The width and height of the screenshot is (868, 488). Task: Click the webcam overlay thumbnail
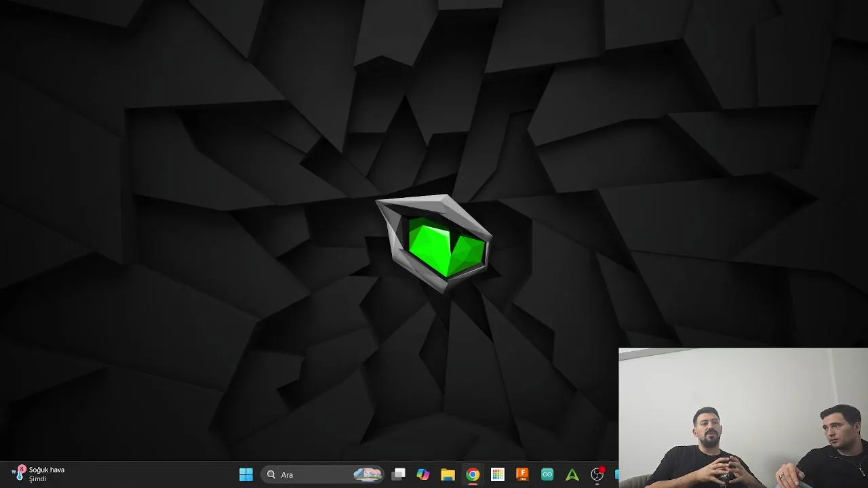point(743,418)
